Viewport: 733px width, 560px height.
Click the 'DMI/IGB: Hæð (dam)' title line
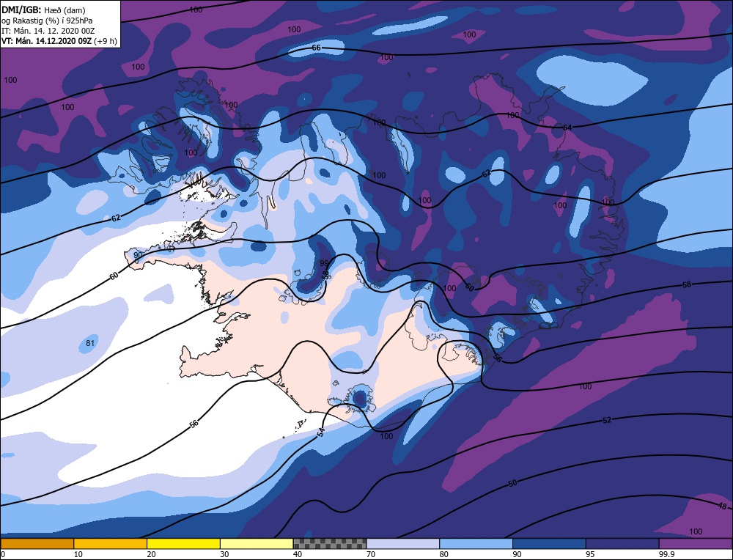point(43,10)
